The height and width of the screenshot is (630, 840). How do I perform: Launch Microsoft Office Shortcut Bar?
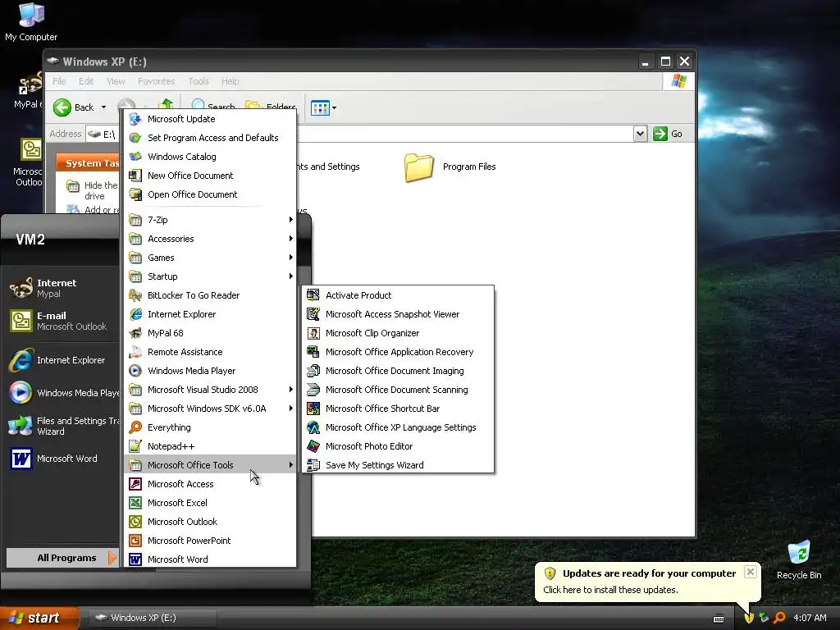tap(398, 409)
